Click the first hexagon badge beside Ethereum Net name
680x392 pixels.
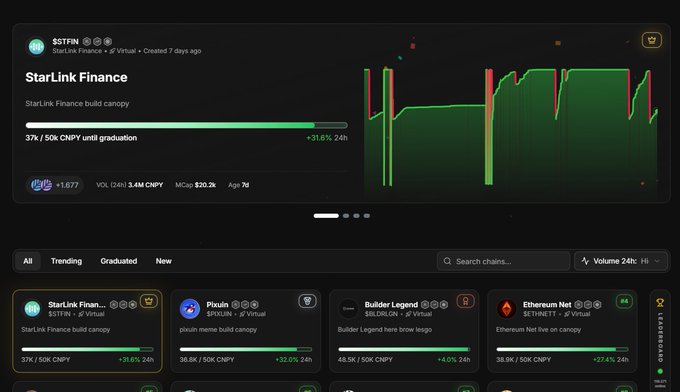click(x=578, y=305)
